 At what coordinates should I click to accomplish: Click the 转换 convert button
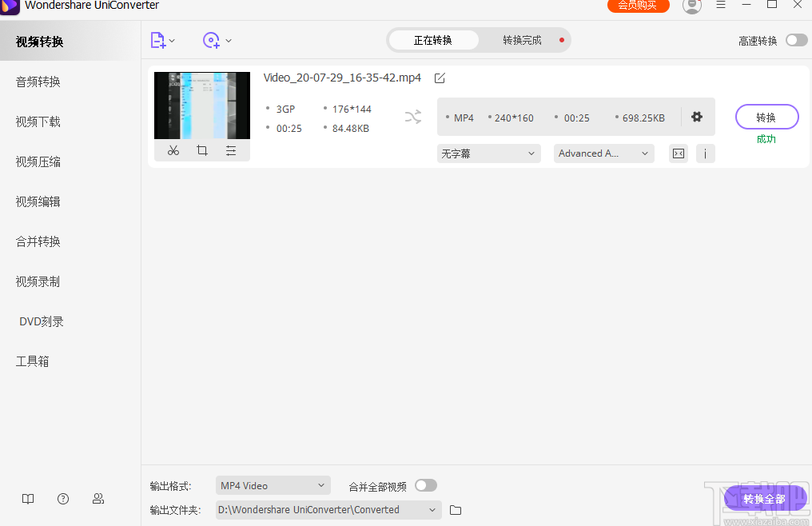pos(766,116)
